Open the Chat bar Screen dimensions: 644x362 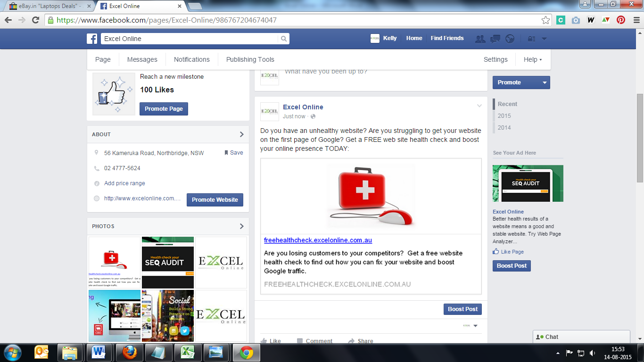(581, 337)
